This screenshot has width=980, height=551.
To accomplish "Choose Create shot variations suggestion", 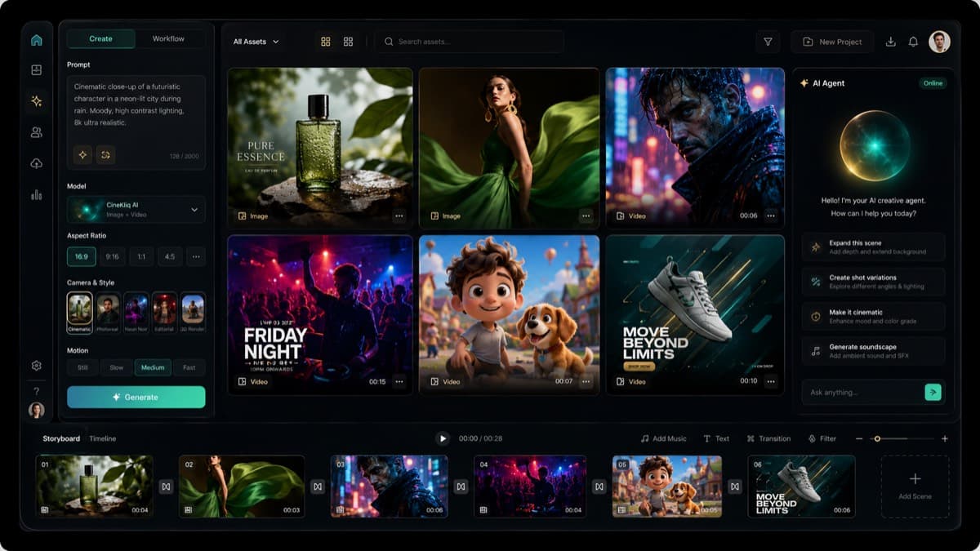I will [x=873, y=282].
